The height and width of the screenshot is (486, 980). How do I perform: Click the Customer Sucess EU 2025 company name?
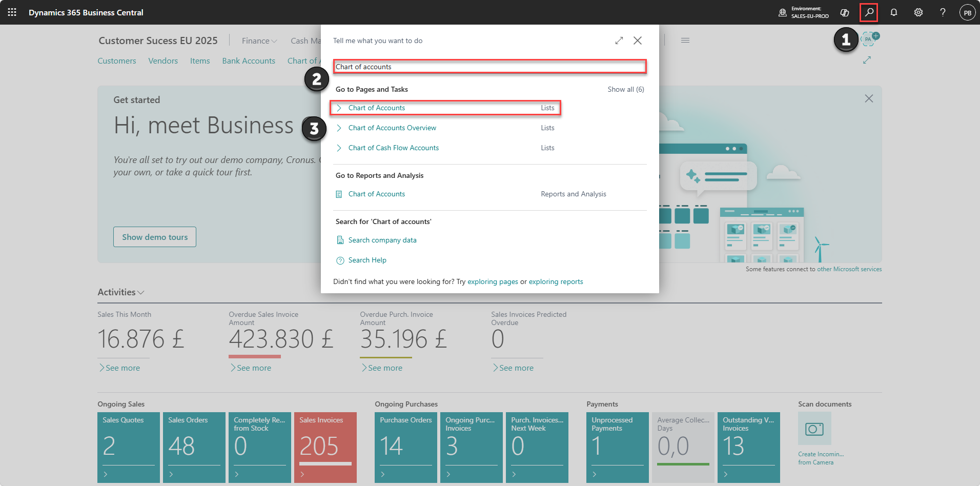point(158,40)
